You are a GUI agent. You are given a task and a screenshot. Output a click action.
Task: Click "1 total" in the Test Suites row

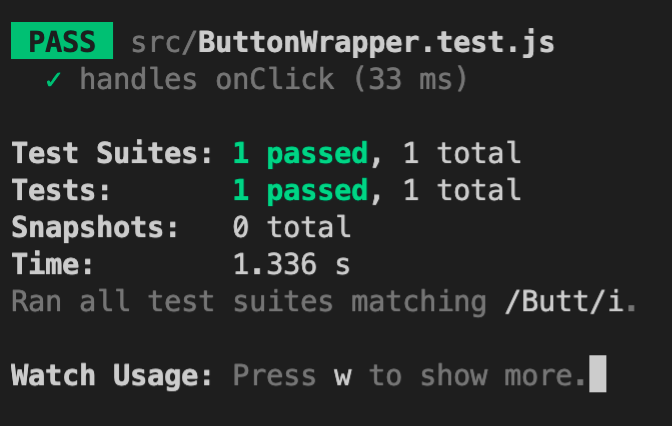(x=461, y=154)
